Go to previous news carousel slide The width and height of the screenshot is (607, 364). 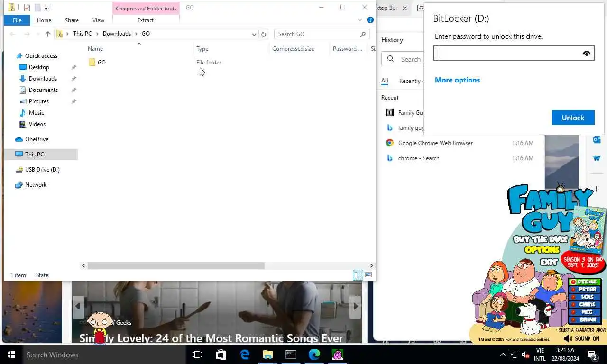[x=78, y=306]
